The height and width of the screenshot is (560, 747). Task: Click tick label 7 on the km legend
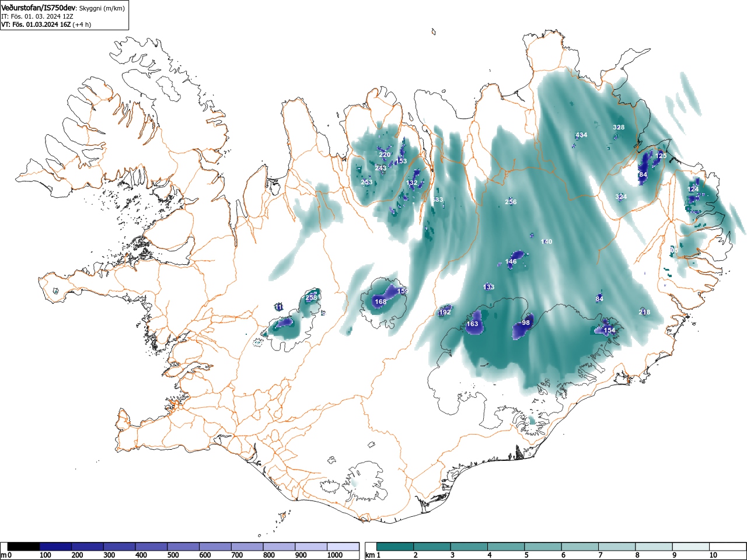point(601,555)
